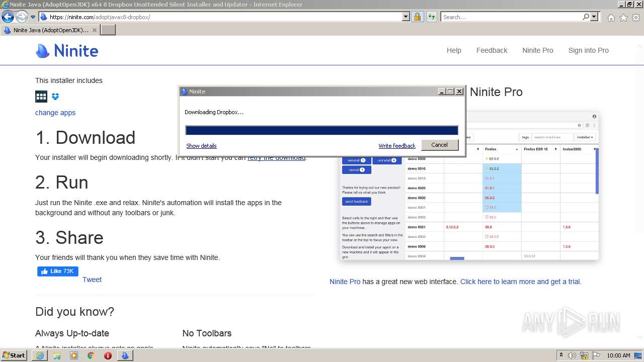Follow the change apps link

pos(55,113)
